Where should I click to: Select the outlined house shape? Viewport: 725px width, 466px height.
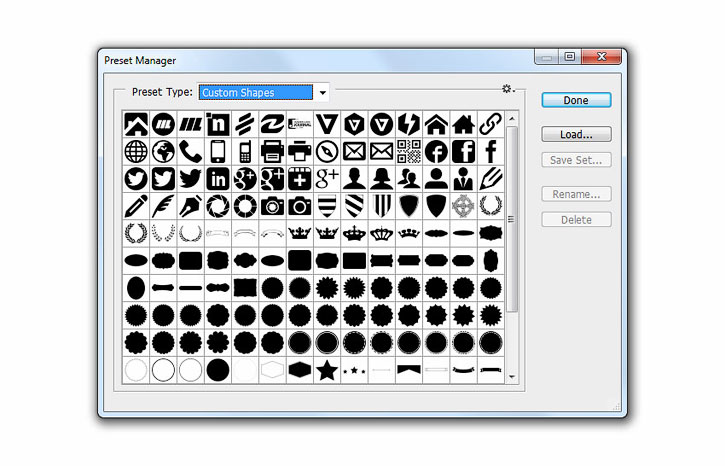pyautogui.click(x=436, y=124)
